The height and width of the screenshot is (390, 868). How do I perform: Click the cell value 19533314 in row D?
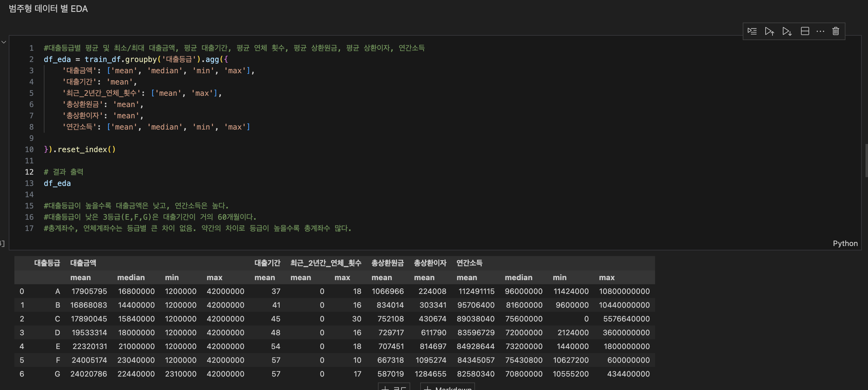coord(89,333)
